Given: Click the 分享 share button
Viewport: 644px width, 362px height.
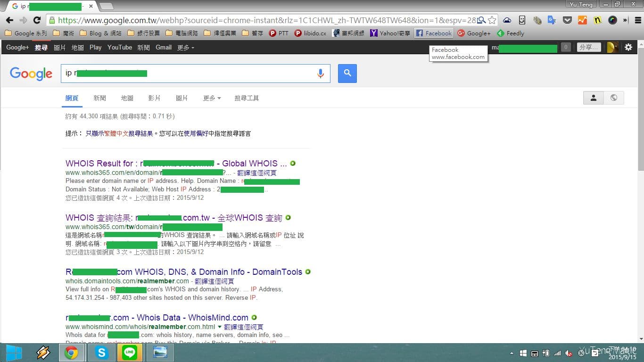Looking at the screenshot, I should (589, 47).
